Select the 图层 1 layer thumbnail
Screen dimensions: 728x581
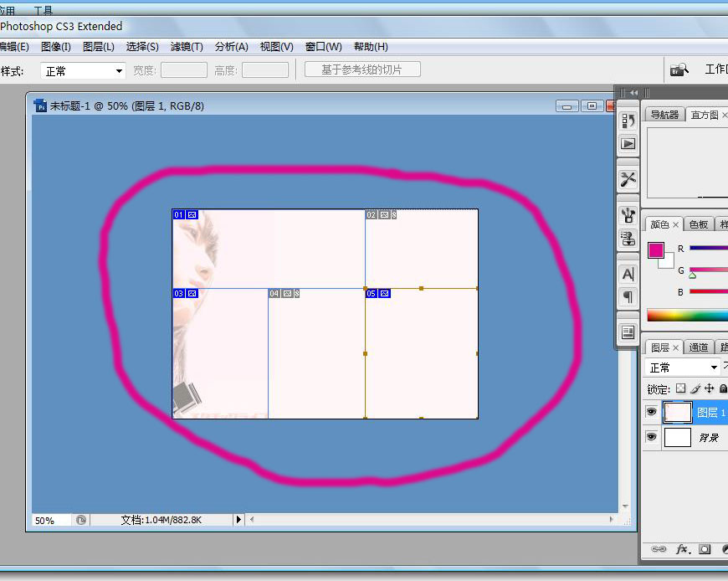pos(676,412)
